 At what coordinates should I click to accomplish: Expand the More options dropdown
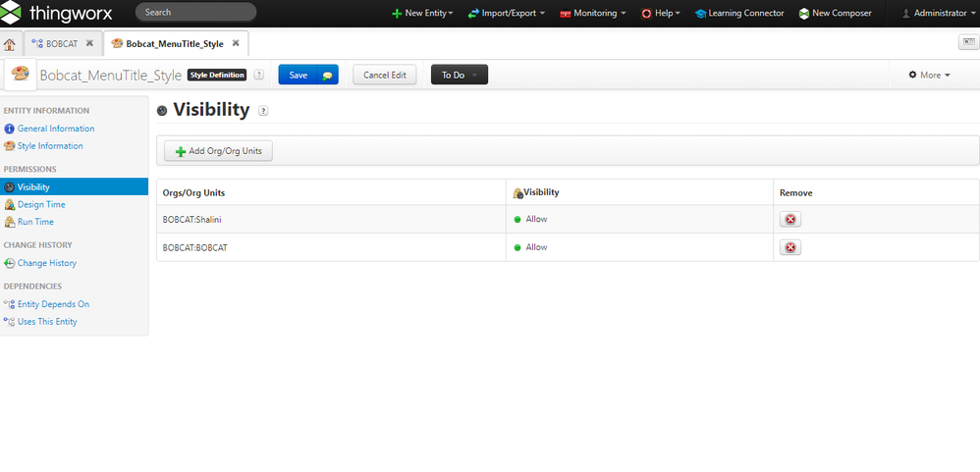pyautogui.click(x=929, y=75)
